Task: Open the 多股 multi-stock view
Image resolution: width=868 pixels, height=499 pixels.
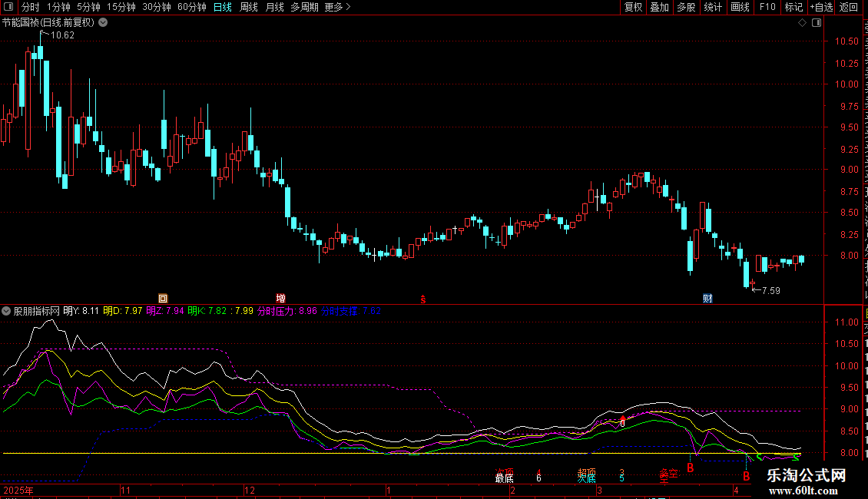Action: tap(686, 7)
